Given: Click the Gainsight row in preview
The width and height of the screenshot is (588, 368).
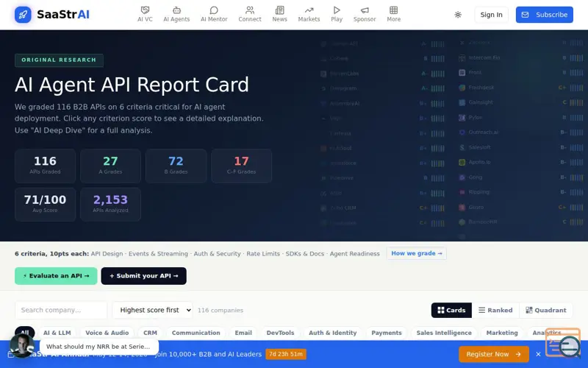Looking at the screenshot, I should pos(521,102).
